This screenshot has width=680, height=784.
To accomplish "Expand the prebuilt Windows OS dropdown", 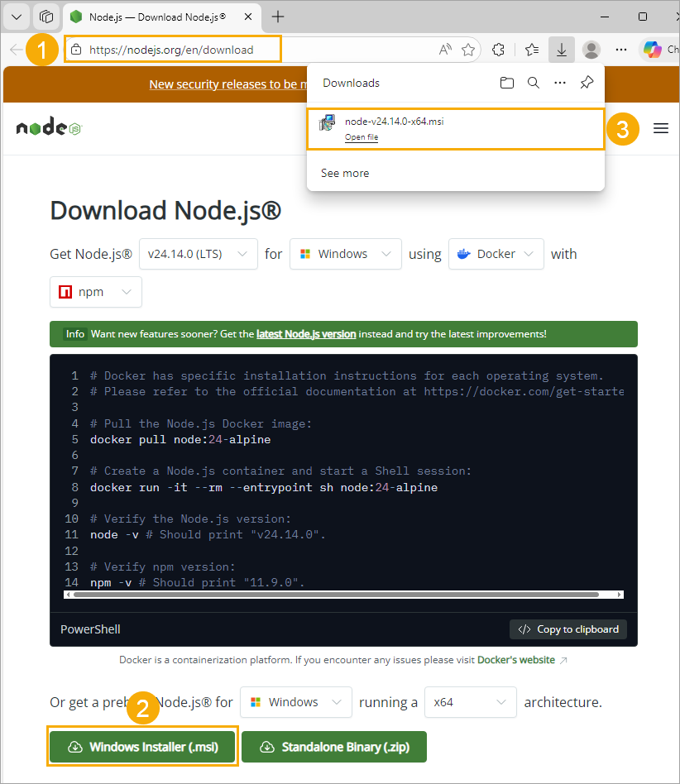I will pyautogui.click(x=296, y=702).
